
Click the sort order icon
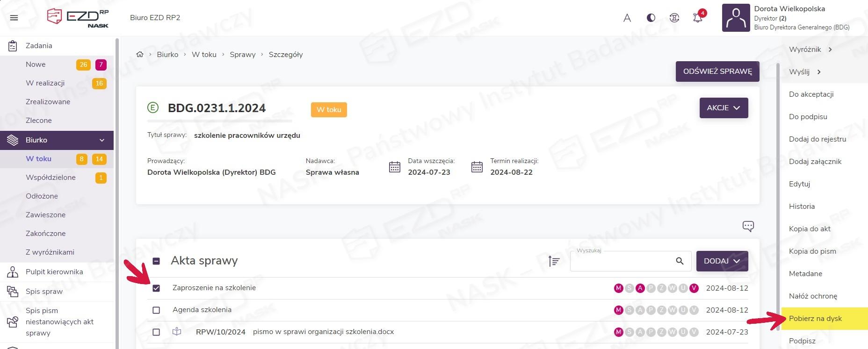[x=554, y=261]
